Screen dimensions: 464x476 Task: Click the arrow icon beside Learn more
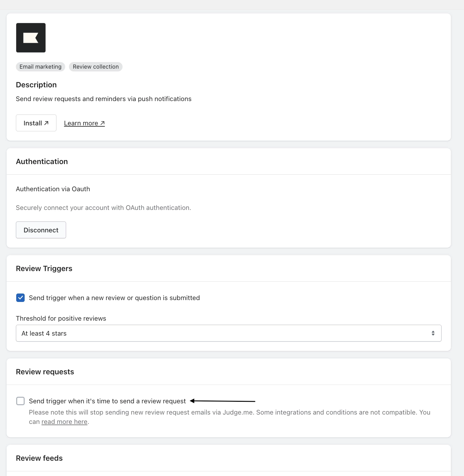click(x=102, y=123)
